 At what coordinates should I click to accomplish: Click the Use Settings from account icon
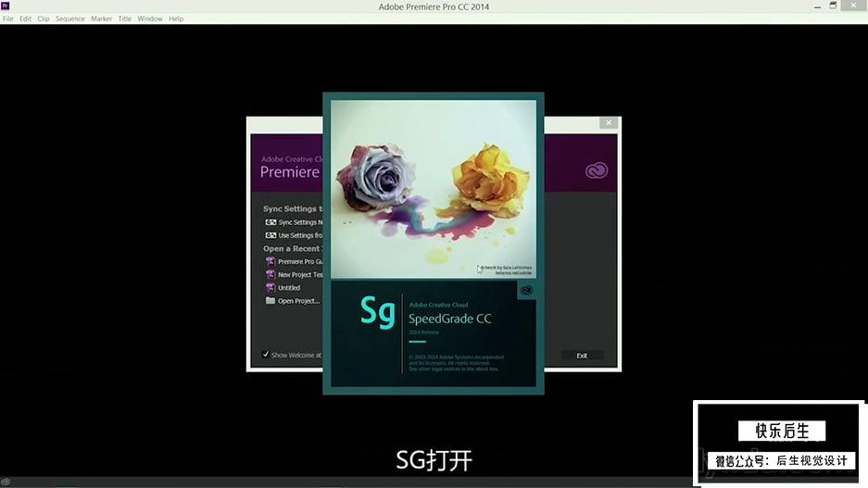pos(270,236)
